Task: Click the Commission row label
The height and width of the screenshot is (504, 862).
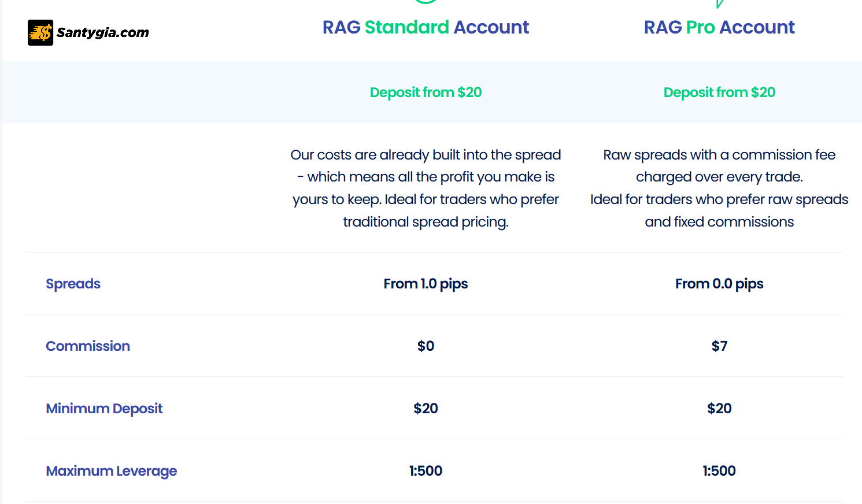Action: pos(88,346)
